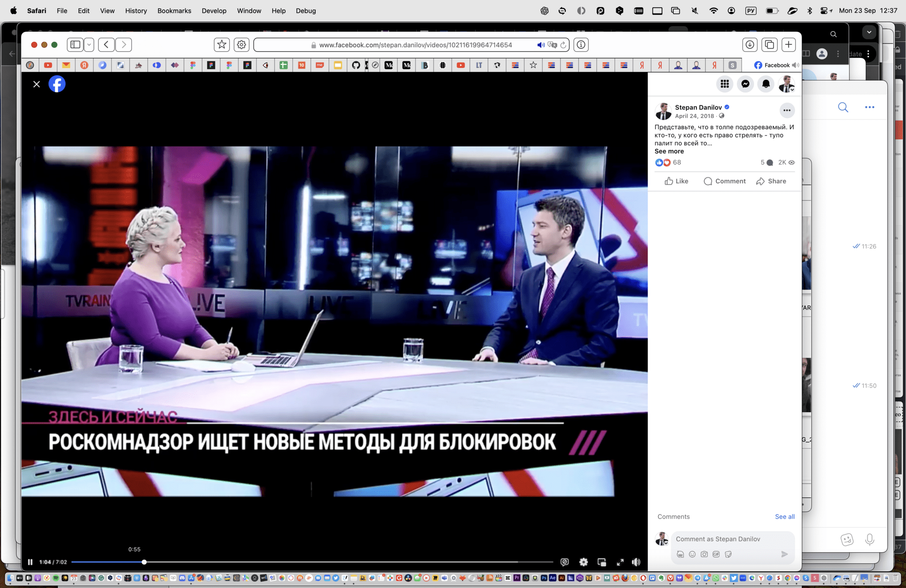Enter picture-in-picture mode for video
This screenshot has height=588, width=906.
(602, 562)
